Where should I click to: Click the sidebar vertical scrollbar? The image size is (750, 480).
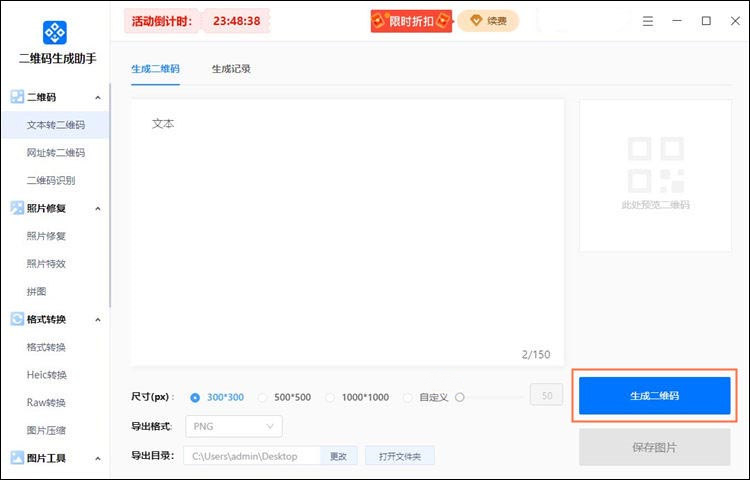pyautogui.click(x=110, y=196)
